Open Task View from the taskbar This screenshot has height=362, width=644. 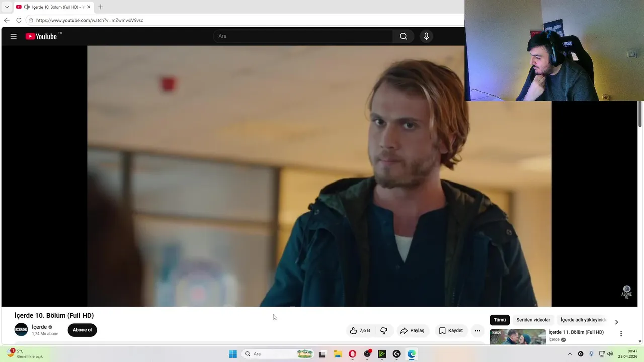tap(322, 354)
